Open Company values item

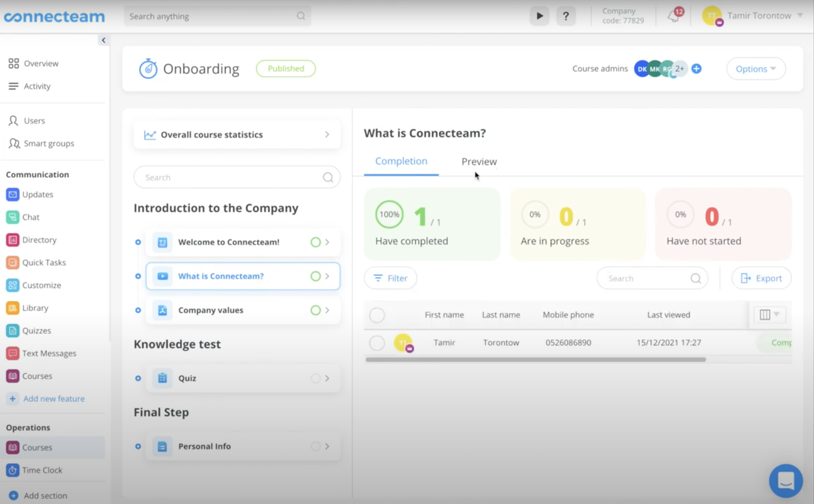(243, 310)
